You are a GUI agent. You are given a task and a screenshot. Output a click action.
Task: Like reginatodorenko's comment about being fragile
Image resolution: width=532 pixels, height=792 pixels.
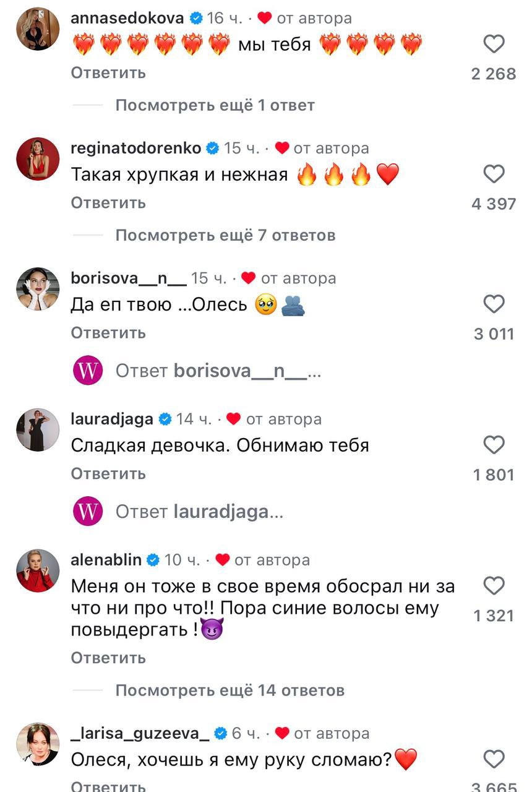(493, 173)
